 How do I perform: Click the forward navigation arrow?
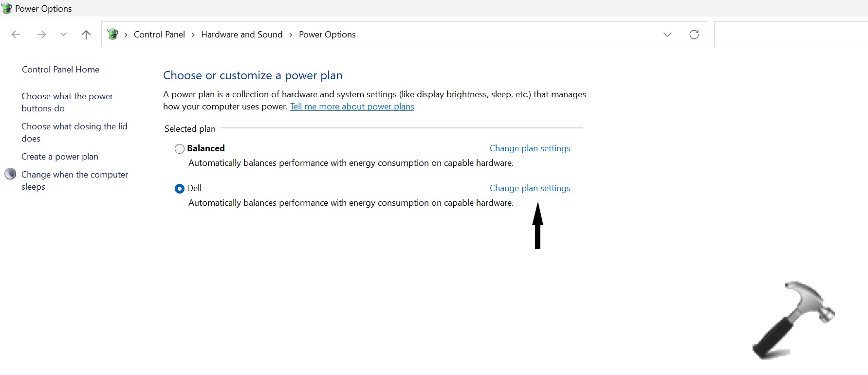[42, 35]
